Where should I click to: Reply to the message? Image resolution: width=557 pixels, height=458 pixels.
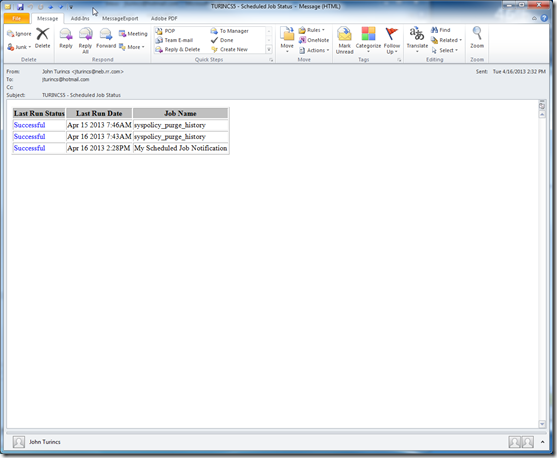pyautogui.click(x=66, y=38)
